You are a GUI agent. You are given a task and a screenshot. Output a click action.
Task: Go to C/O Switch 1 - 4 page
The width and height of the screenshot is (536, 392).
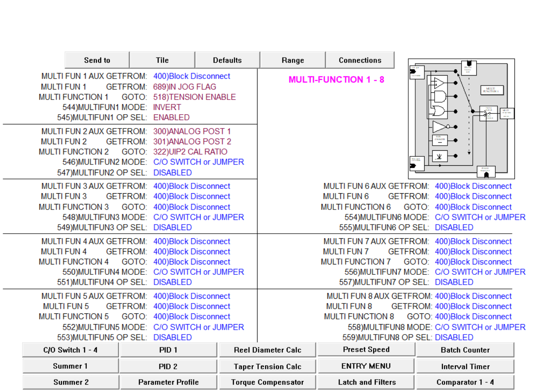(x=70, y=350)
